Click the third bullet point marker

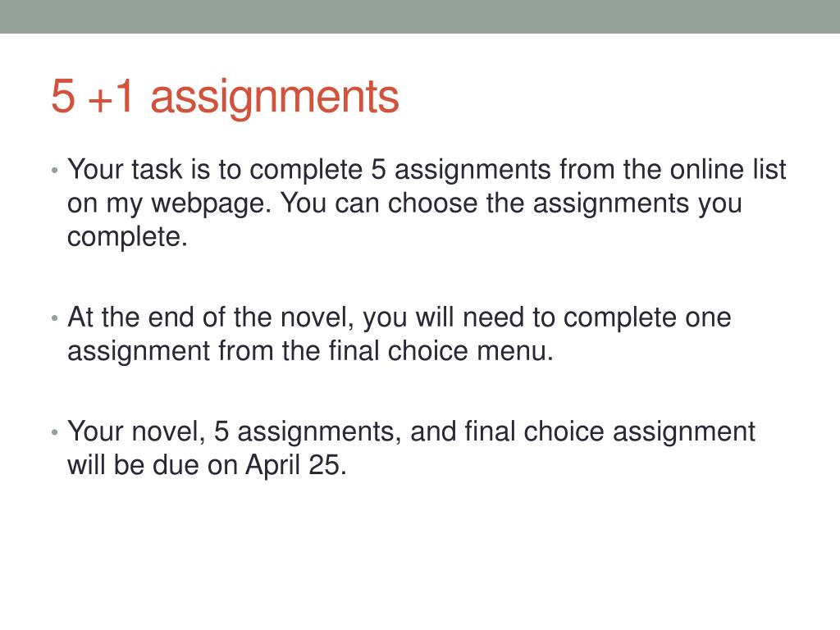(x=55, y=432)
